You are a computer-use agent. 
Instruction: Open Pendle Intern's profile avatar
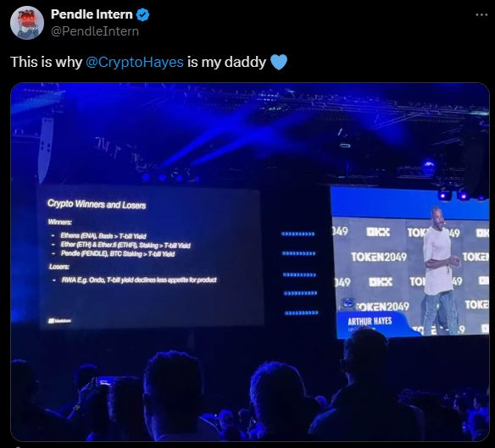pos(27,23)
